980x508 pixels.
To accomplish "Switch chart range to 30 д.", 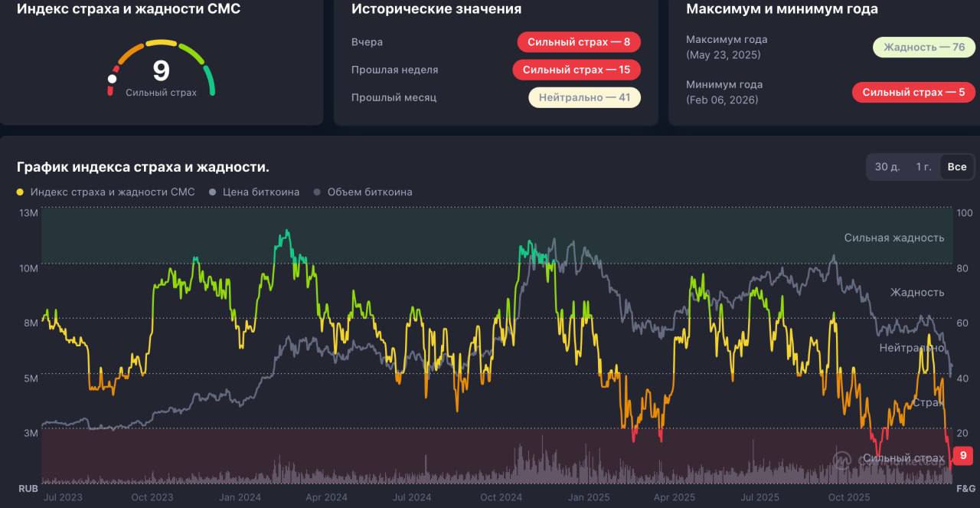I will click(887, 167).
